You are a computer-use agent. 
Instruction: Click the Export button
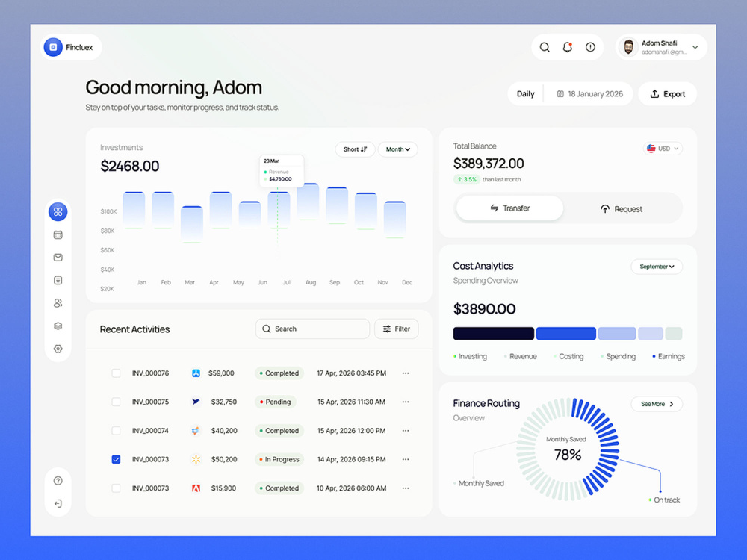tap(667, 94)
